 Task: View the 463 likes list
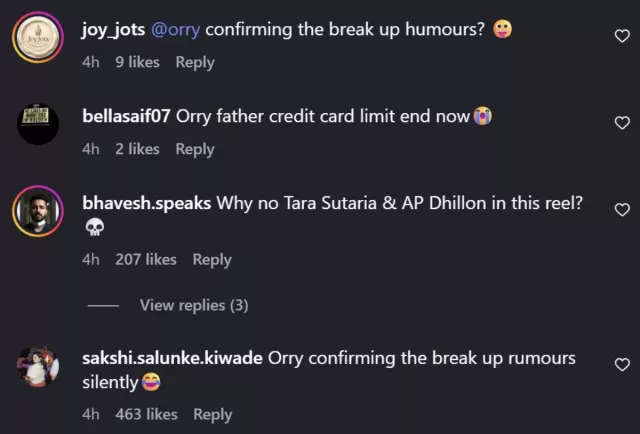click(x=146, y=414)
